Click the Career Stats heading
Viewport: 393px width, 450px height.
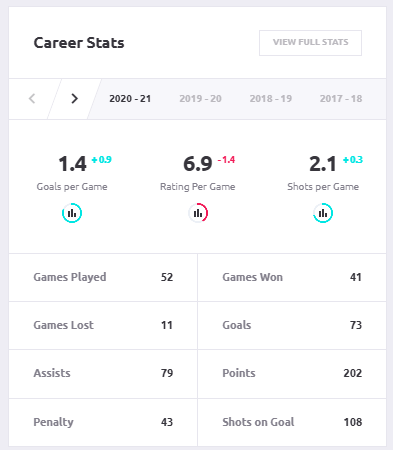tap(79, 43)
